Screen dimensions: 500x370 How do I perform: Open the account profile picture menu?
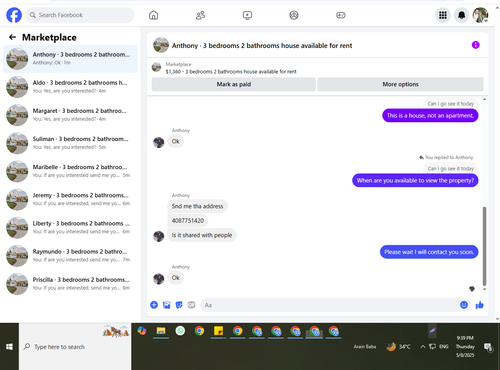pyautogui.click(x=480, y=15)
